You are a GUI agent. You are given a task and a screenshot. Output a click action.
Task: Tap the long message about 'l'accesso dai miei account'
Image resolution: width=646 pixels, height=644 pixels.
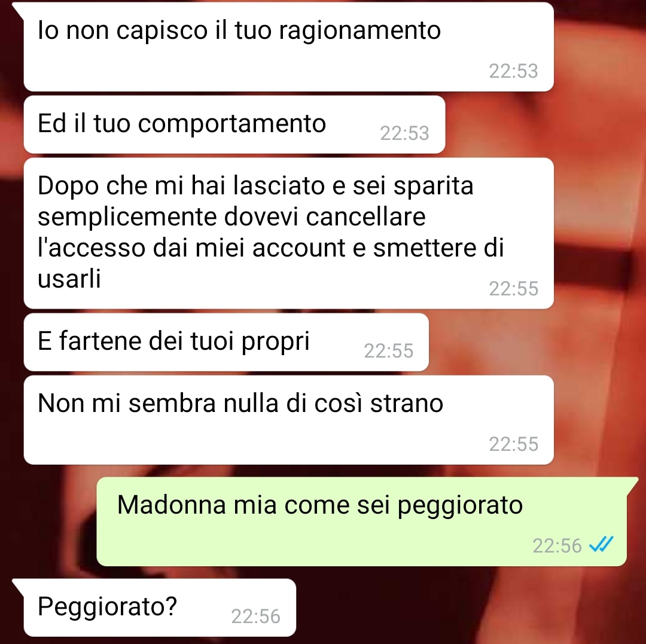289,233
